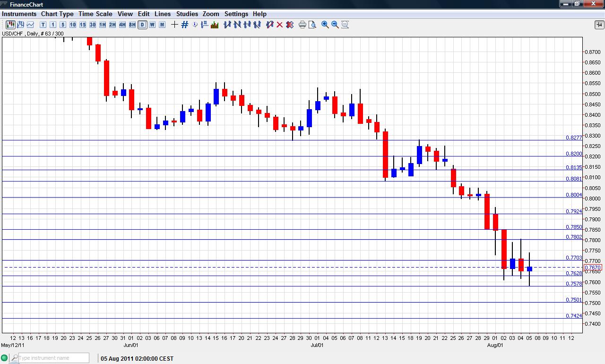Collapse panel using top-right arrow button
The image size is (605, 364).
599,25
